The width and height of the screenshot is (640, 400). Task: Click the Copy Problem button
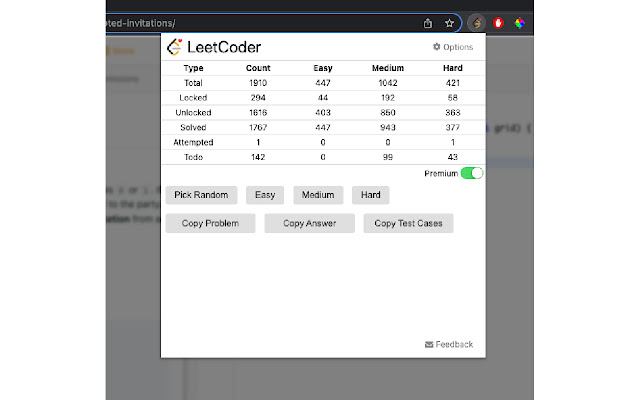210,223
